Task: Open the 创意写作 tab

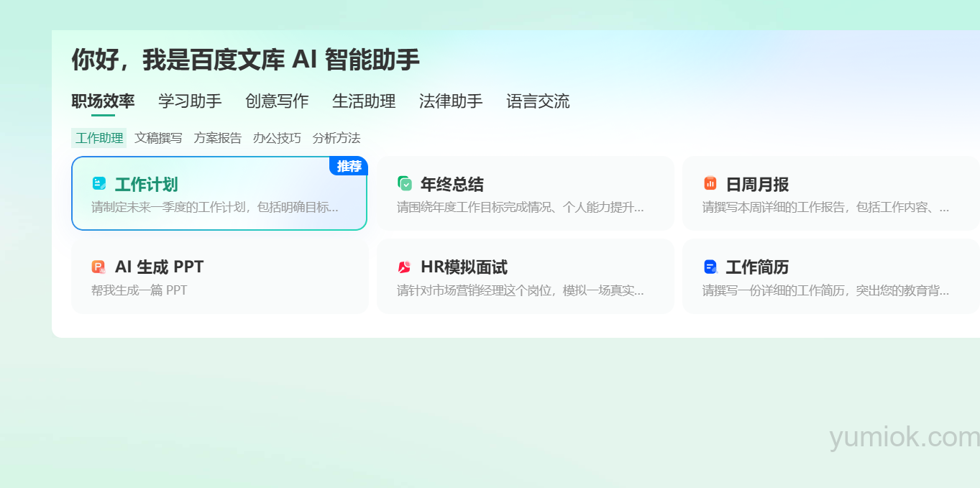Action: [277, 101]
